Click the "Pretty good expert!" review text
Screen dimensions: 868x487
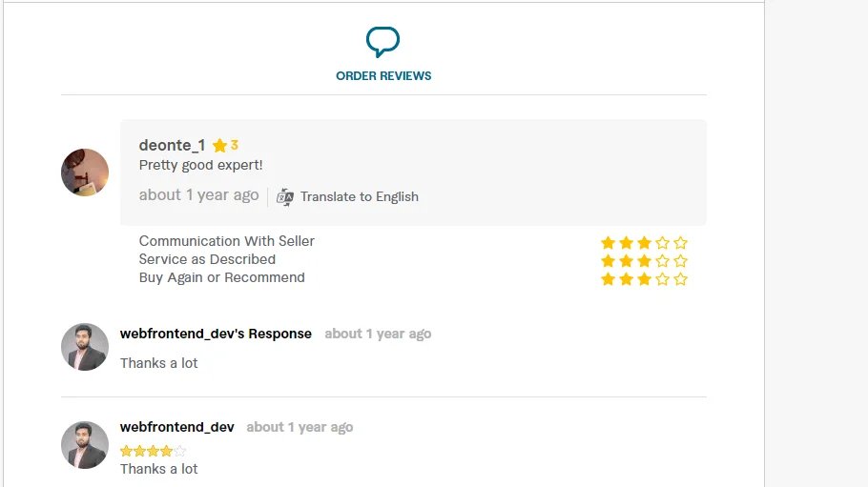pos(200,165)
